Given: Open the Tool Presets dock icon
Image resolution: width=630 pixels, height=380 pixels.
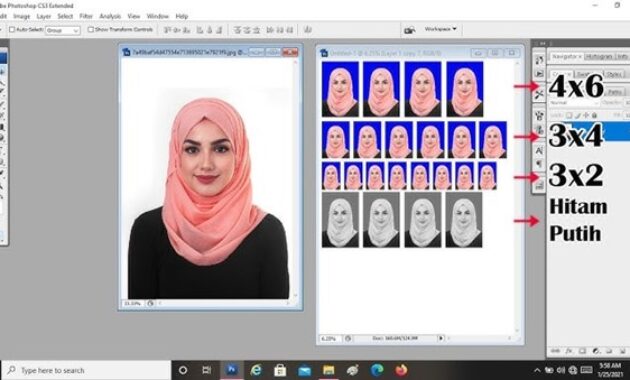Looking at the screenshot, I should point(539,95).
